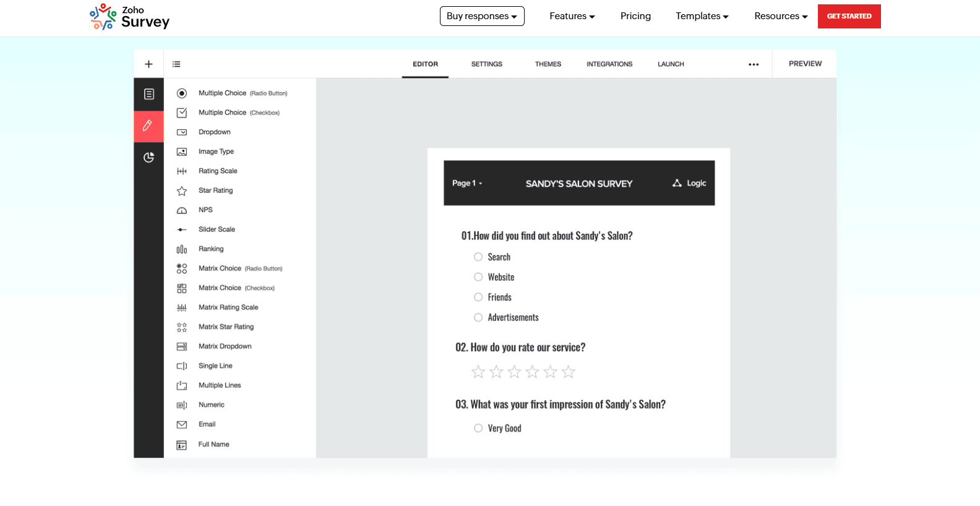
Task: Select the pencil editor icon in sidebar
Action: (x=148, y=126)
